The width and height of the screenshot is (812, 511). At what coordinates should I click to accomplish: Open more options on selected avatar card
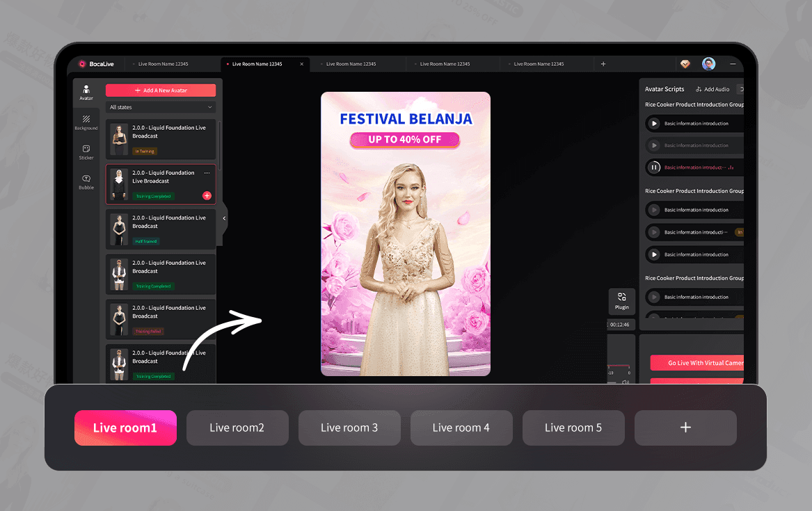tap(207, 172)
